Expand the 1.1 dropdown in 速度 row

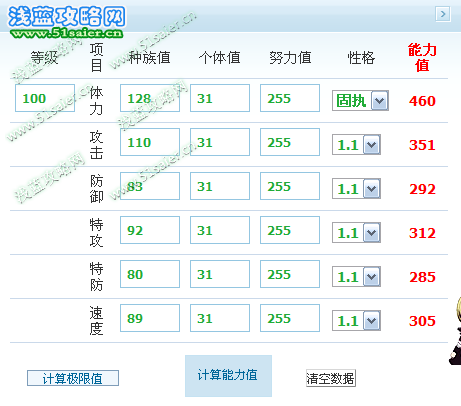tap(356, 321)
